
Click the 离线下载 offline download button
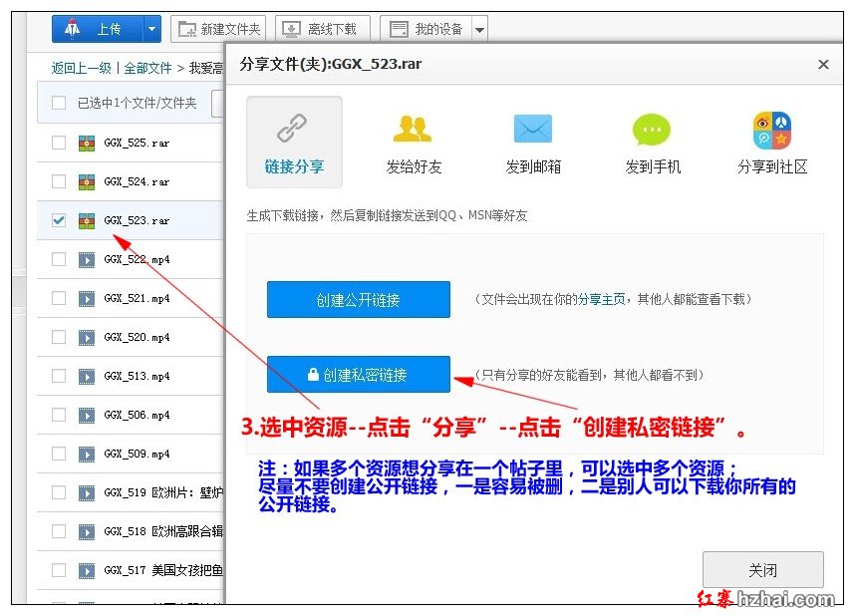point(322,29)
